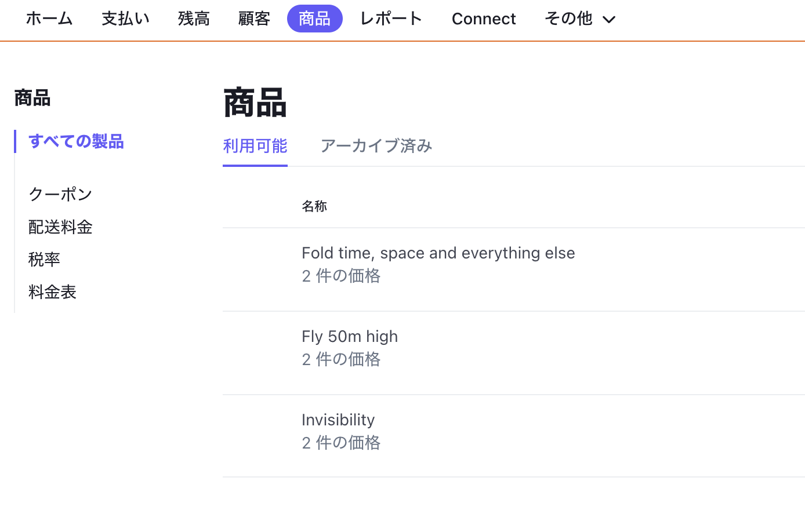Image resolution: width=805 pixels, height=532 pixels.
Task: Open the 顧客 section
Action: tap(254, 19)
